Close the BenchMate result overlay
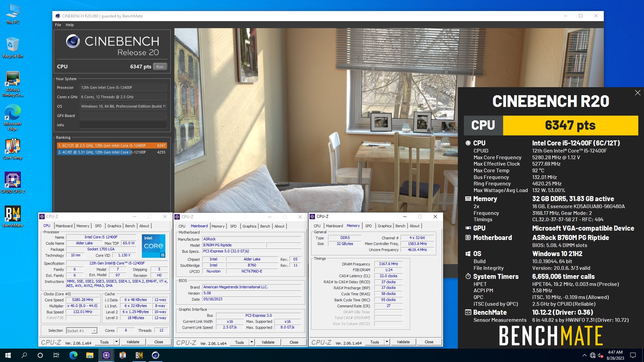The width and height of the screenshot is (644, 362). pos(638,93)
